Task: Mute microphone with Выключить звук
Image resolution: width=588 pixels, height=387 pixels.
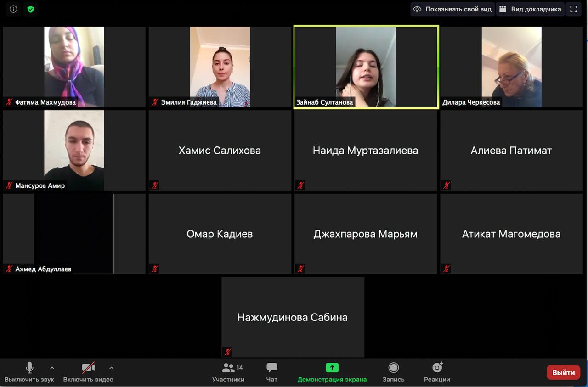Action: [x=29, y=372]
